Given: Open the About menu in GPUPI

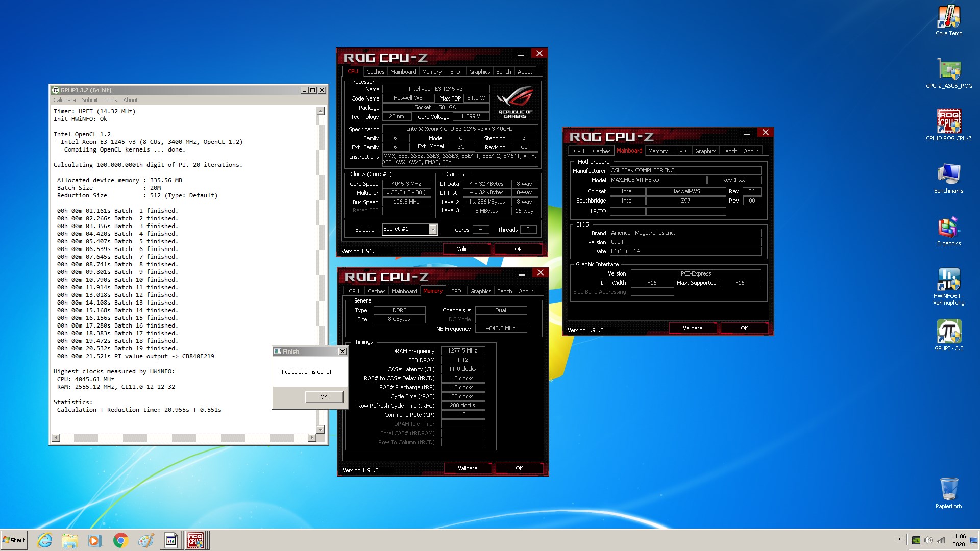Looking at the screenshot, I should (130, 100).
